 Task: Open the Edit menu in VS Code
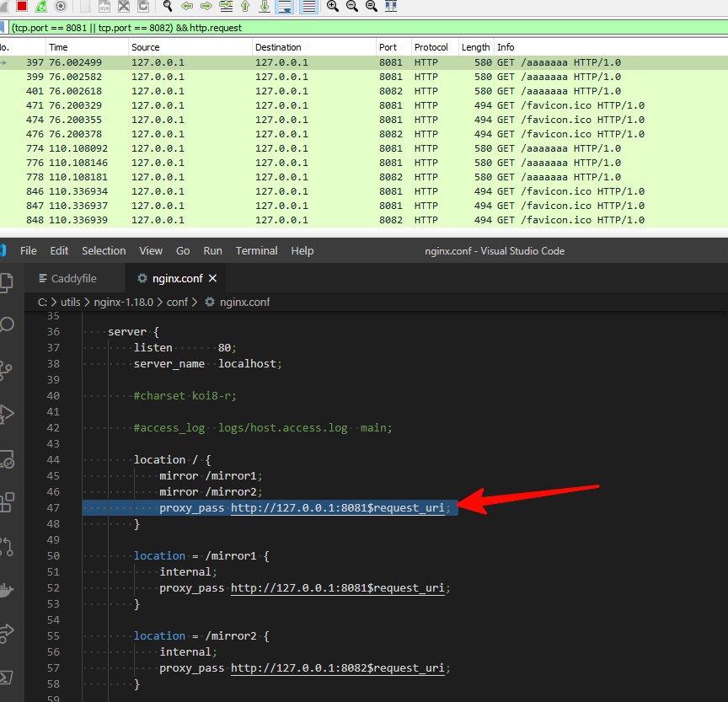click(59, 251)
